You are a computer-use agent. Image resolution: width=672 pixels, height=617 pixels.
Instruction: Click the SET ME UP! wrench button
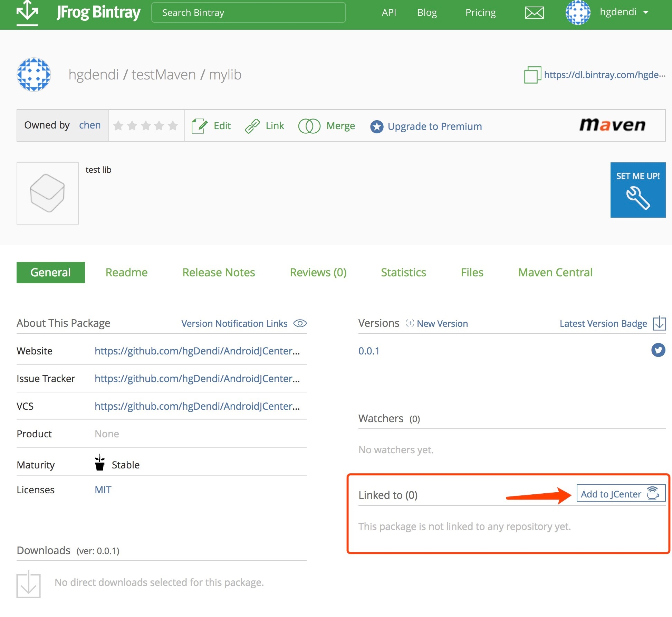637,190
